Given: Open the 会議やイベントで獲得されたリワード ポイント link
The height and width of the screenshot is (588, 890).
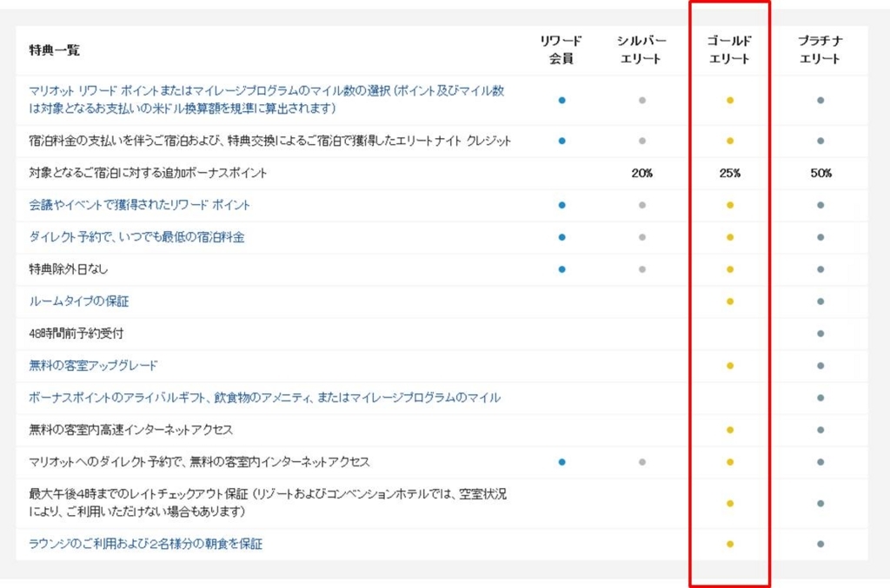Looking at the screenshot, I should point(139,205).
